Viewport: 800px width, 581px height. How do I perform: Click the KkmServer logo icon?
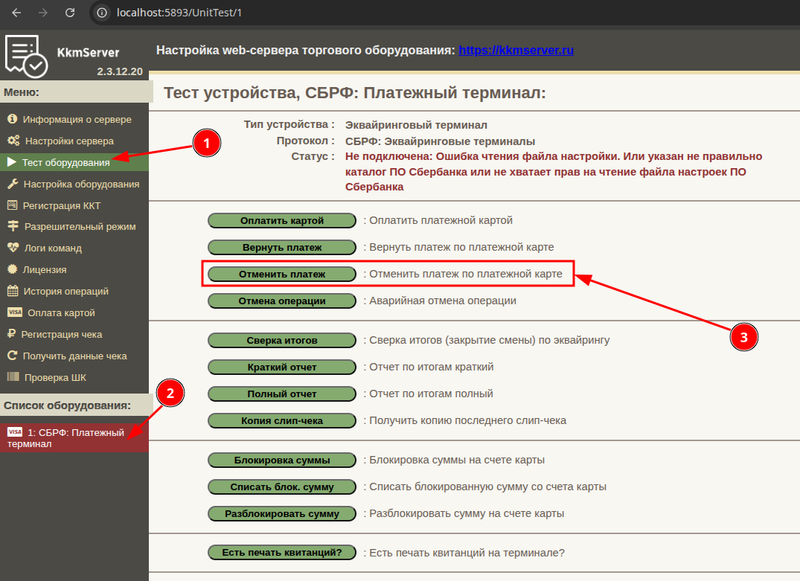tap(27, 56)
